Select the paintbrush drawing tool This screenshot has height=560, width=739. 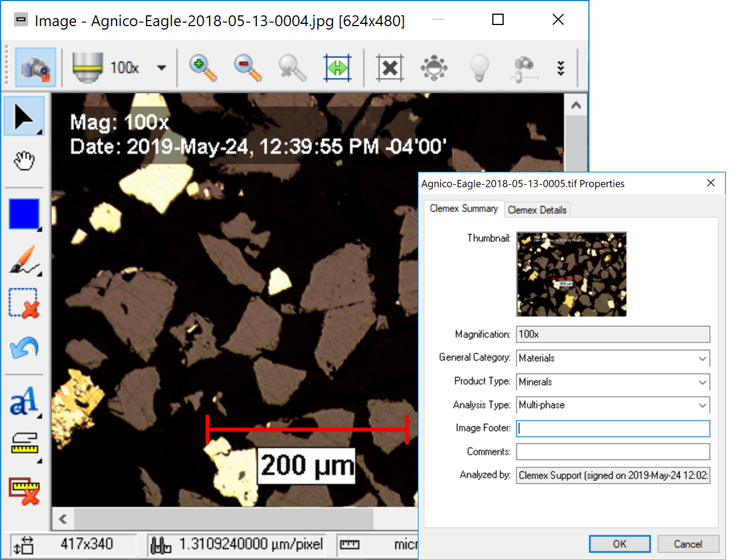coord(24,260)
